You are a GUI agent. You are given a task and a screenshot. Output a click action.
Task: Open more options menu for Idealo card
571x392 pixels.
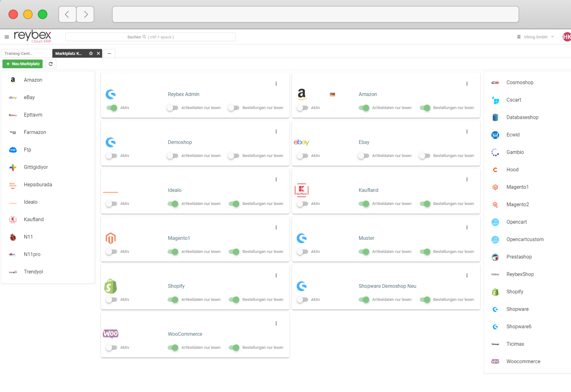(x=276, y=180)
